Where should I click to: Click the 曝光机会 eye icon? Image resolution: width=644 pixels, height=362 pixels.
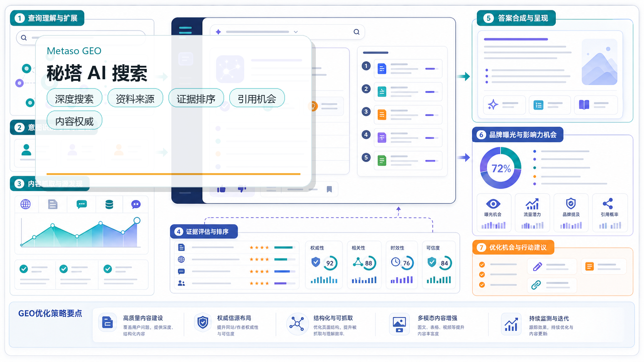point(493,204)
